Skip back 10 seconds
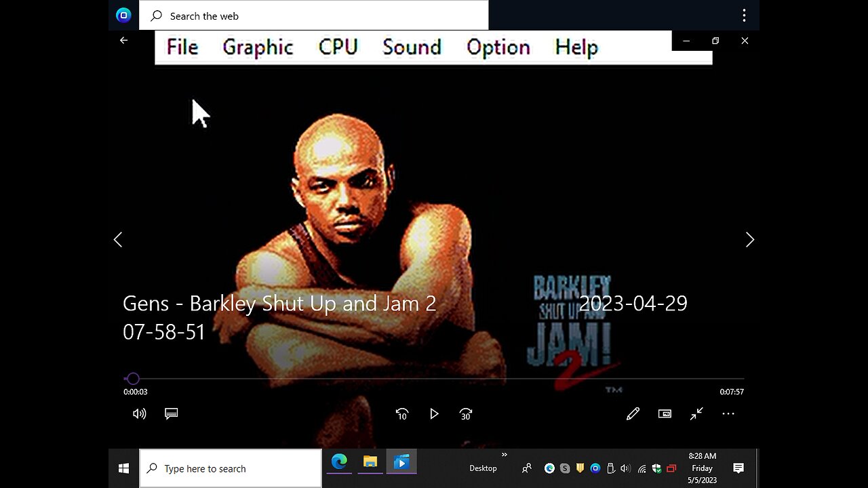868x488 pixels. (x=402, y=413)
